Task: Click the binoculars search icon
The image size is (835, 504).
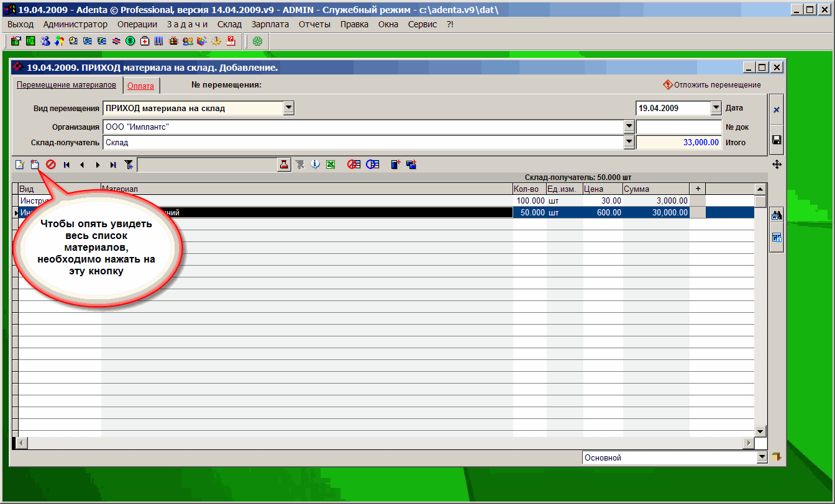Action: point(776,216)
